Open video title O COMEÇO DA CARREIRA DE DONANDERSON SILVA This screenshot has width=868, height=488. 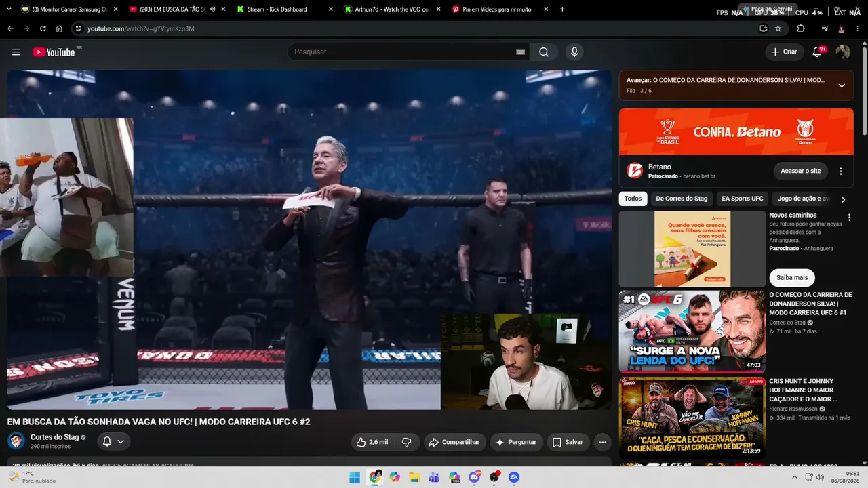coord(810,304)
